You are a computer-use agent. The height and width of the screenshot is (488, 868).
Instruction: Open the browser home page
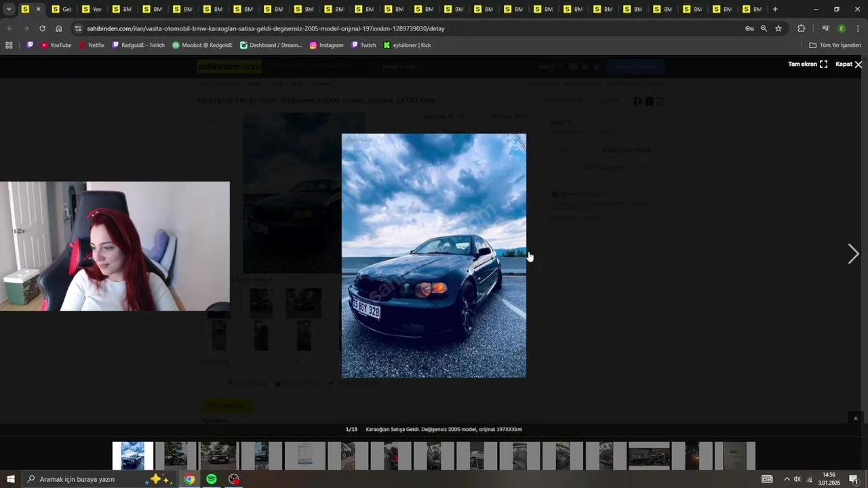click(x=58, y=28)
